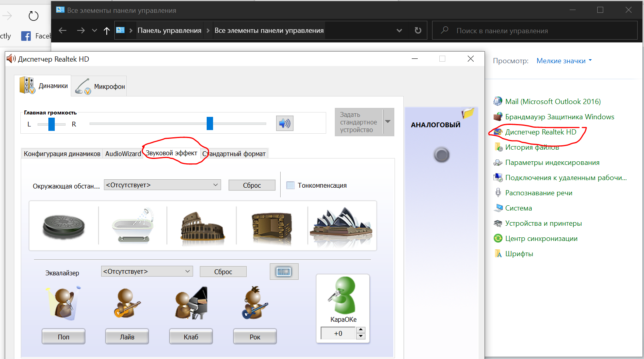The width and height of the screenshot is (644, 359).
Task: Open the Эквалайзер preset dropdown
Action: (147, 271)
